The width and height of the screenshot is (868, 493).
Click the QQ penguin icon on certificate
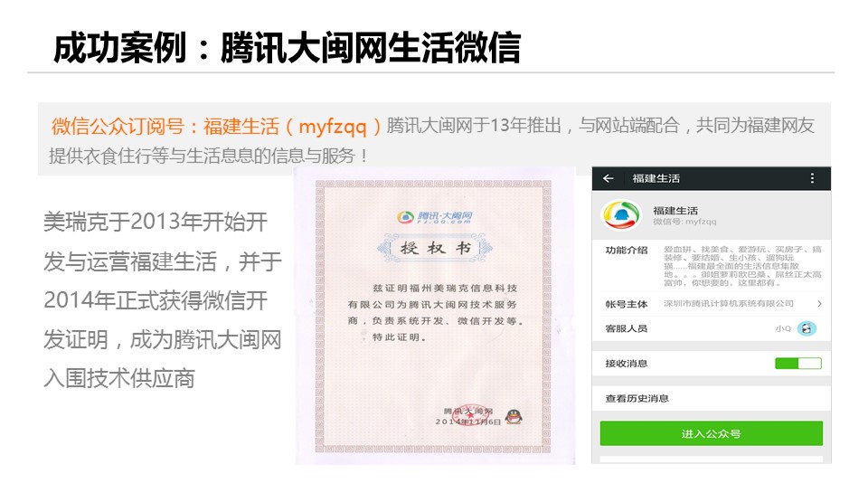514,416
